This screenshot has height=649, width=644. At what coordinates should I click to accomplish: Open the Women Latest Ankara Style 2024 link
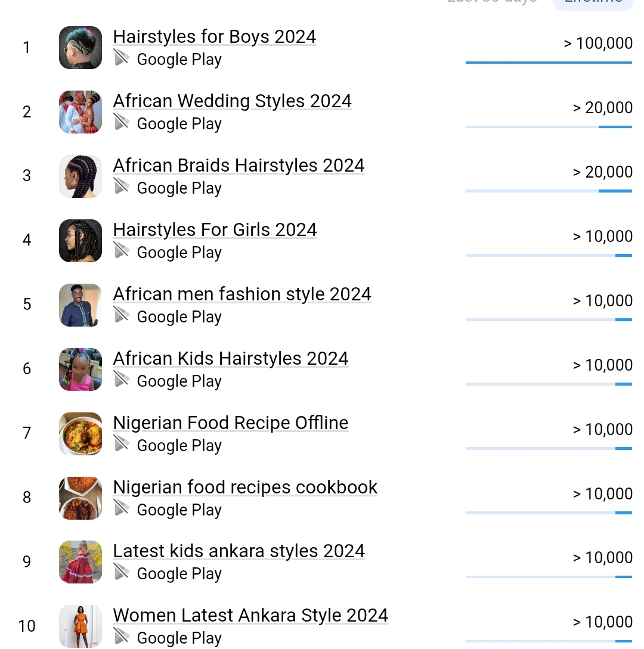250,615
